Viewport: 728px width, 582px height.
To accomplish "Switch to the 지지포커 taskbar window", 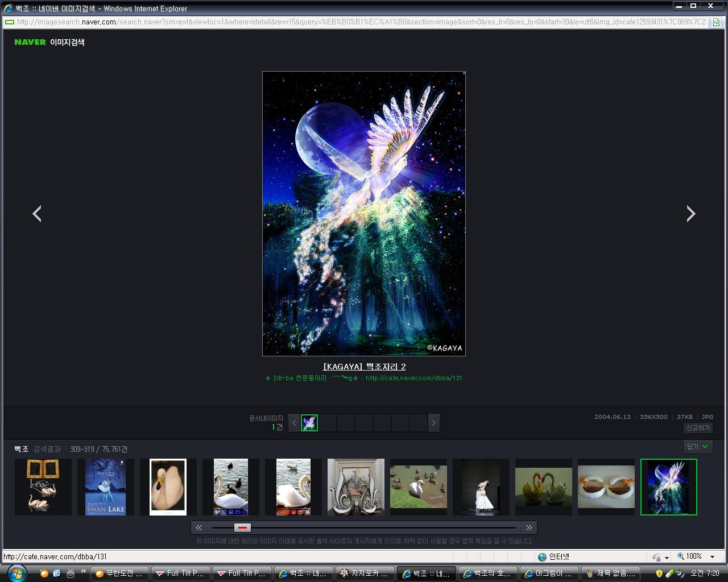I will coord(365,573).
